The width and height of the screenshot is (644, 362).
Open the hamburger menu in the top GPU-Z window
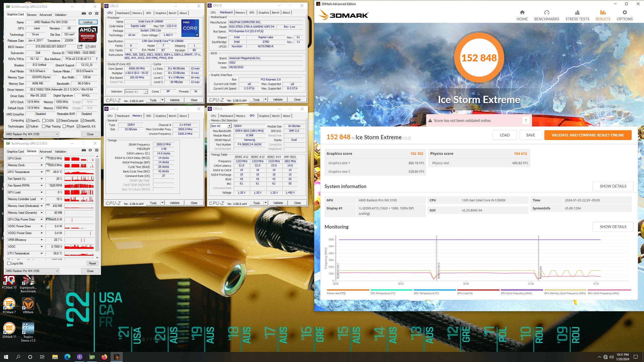coord(97,13)
